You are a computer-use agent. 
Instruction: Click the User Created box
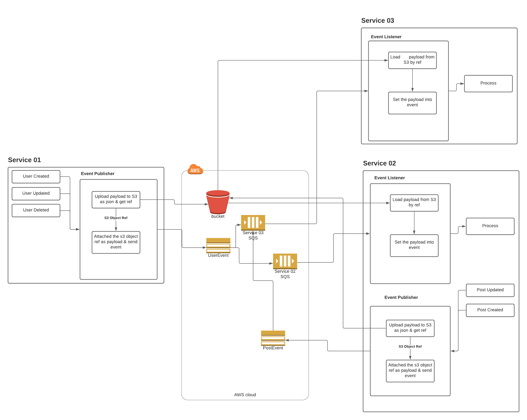(x=36, y=176)
